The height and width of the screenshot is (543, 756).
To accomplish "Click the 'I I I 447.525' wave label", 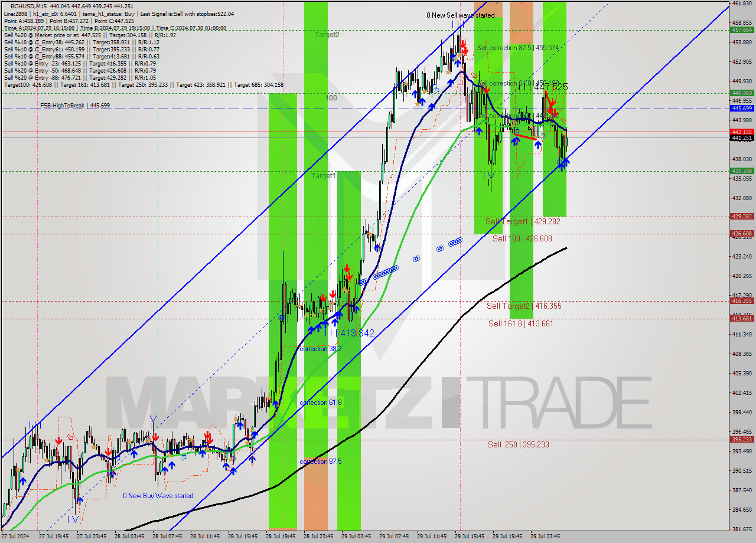I will click(542, 87).
